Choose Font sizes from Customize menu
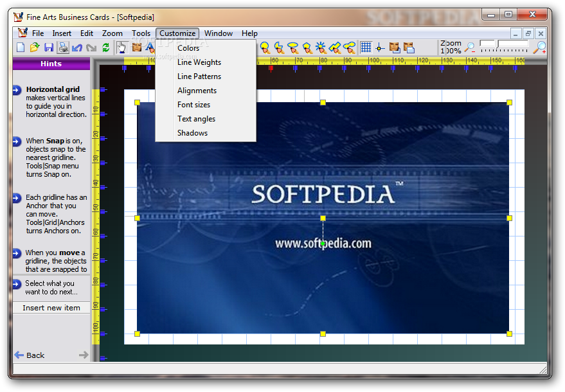The width and height of the screenshot is (565, 392). 206,105
